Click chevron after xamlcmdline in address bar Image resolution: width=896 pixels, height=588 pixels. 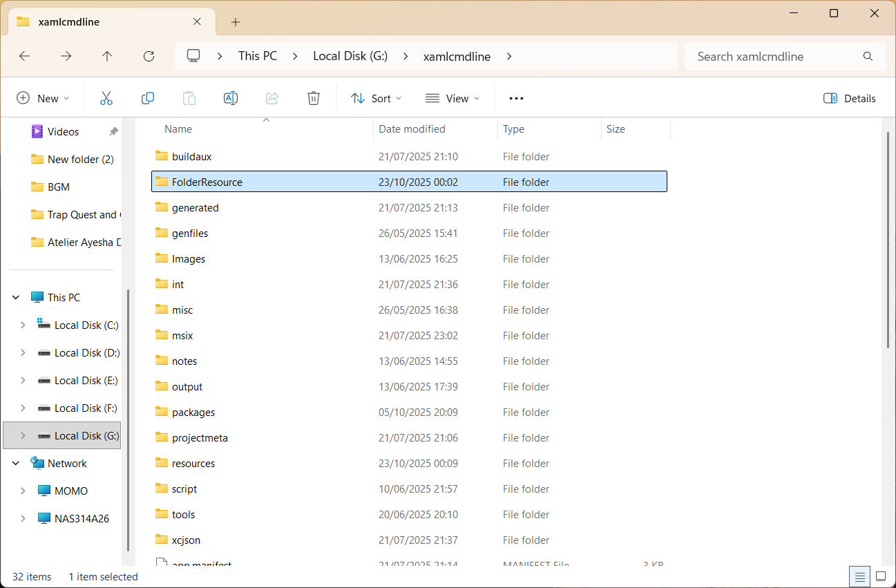point(509,57)
